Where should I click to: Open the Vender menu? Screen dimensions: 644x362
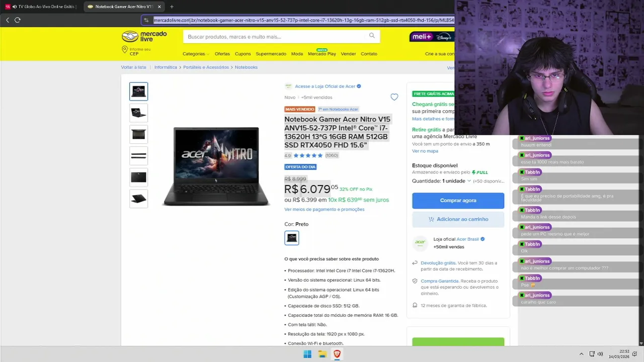click(x=348, y=54)
